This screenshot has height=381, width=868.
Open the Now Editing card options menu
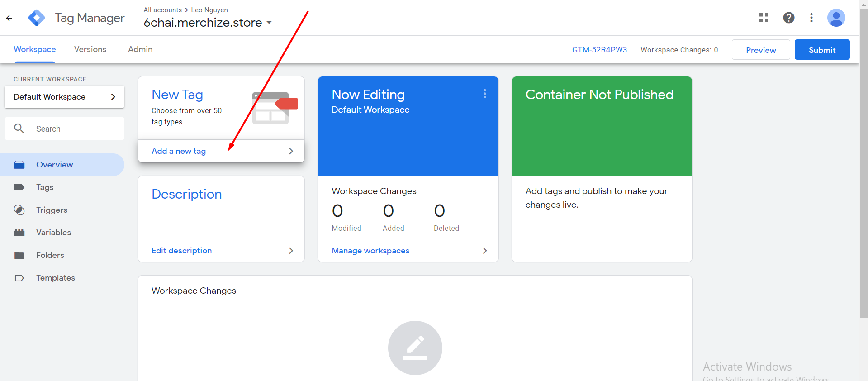click(x=485, y=94)
